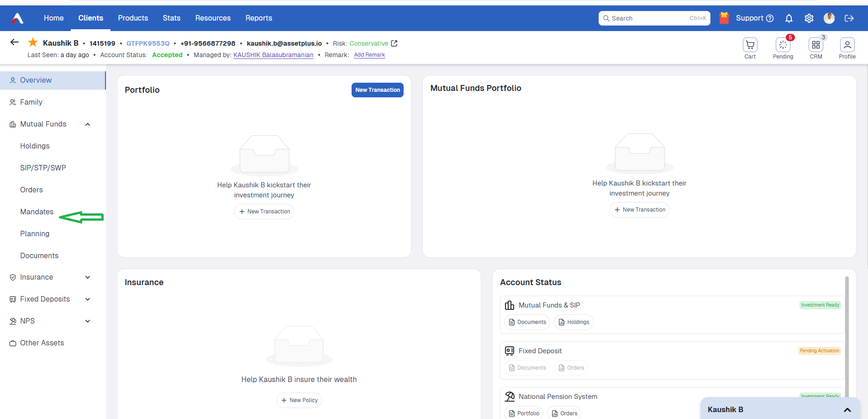868x419 pixels.
Task: Click the Mutual Funds & SIP icon
Action: point(510,305)
